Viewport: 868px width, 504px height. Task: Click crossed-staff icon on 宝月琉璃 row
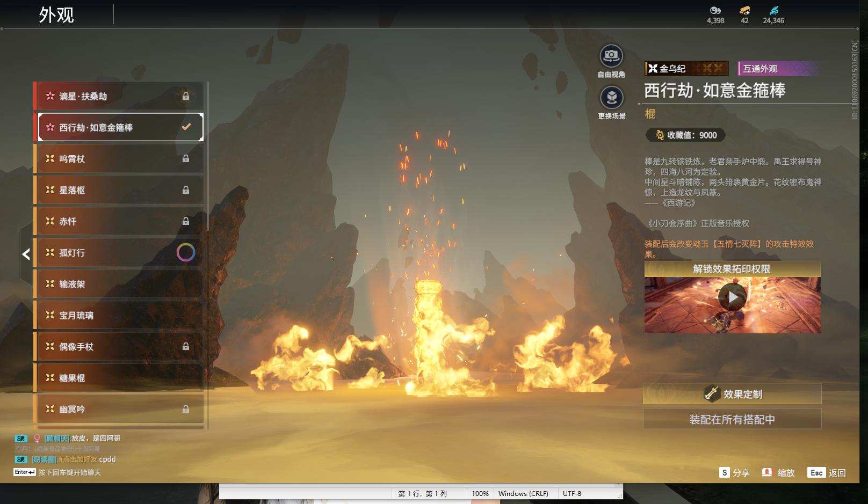click(50, 315)
